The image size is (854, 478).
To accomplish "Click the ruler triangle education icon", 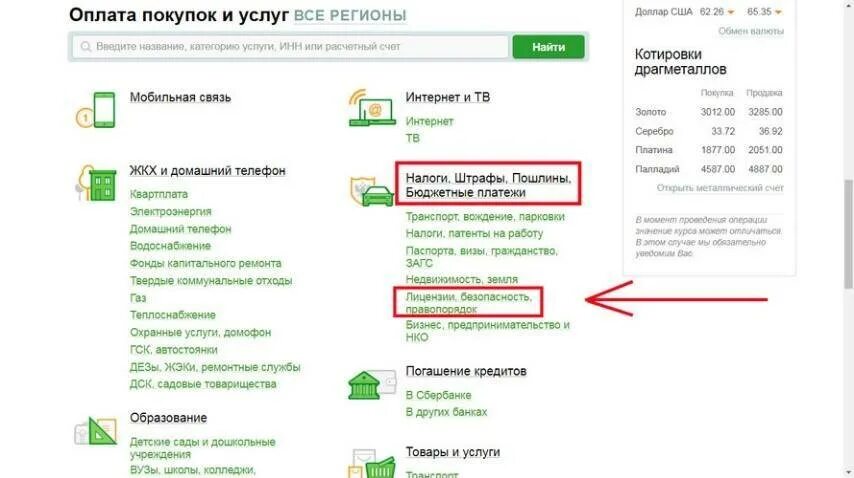I will [96, 431].
